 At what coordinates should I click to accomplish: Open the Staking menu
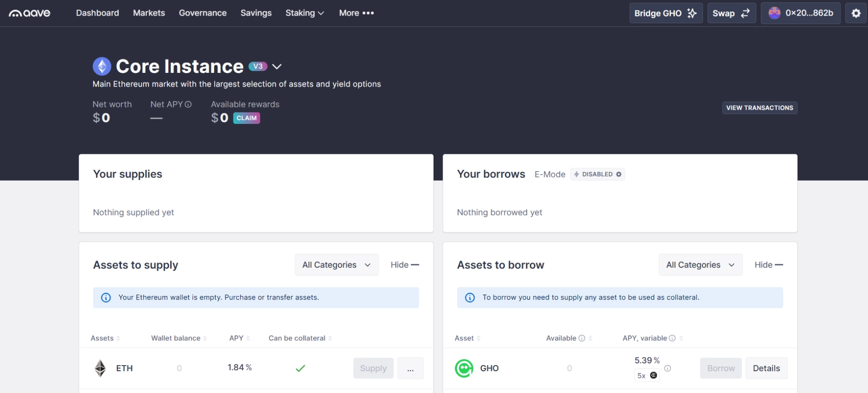tap(304, 13)
